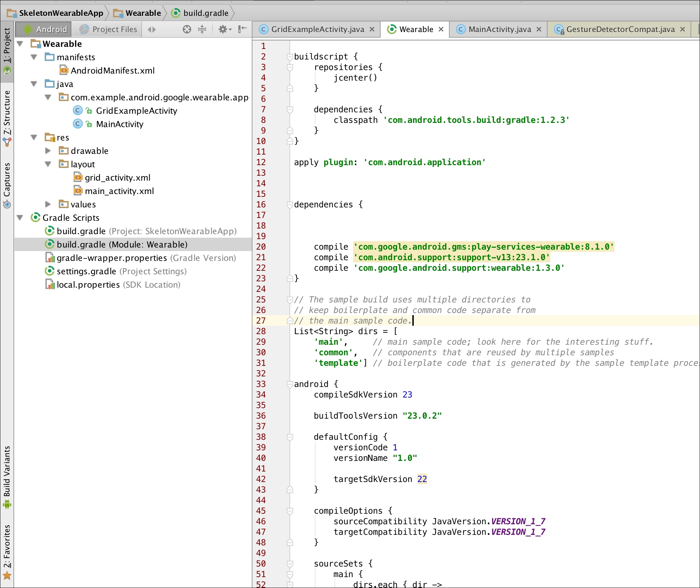Select MainActivity class in tree
Image resolution: width=700 pixels, height=588 pixels.
coord(108,124)
